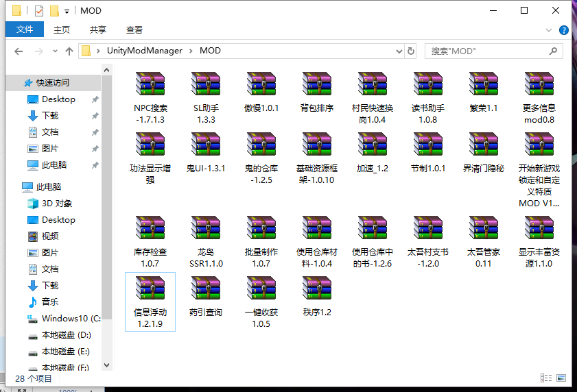Select the 节制1.0.1 archive
The height and width of the screenshot is (392, 577).
click(x=428, y=153)
